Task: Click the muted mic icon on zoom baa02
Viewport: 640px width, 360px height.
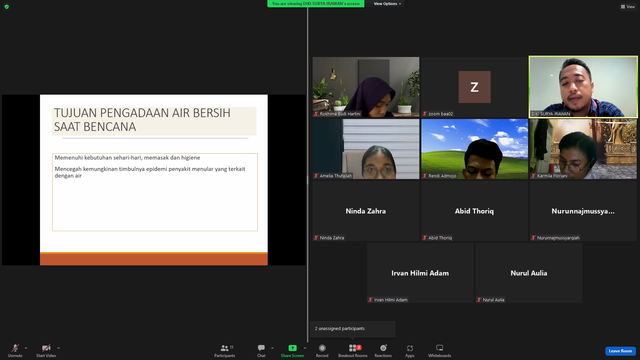Action: pyautogui.click(x=425, y=113)
